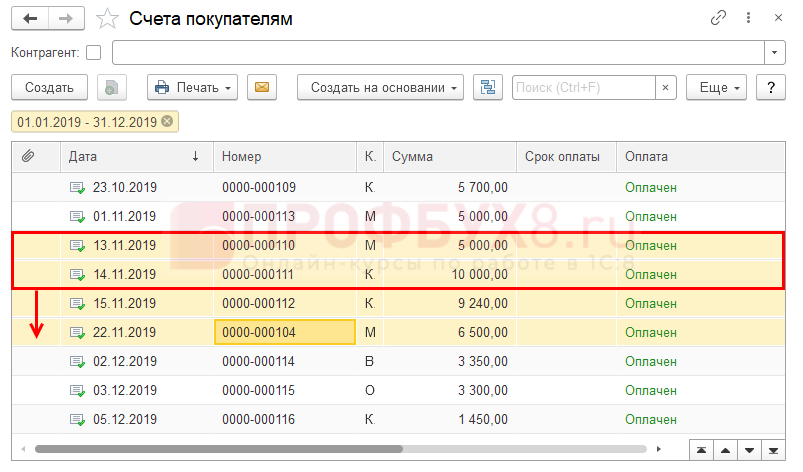The width and height of the screenshot is (803, 472).
Task: Enable the Контрагент filter checkbox
Action: [x=94, y=52]
